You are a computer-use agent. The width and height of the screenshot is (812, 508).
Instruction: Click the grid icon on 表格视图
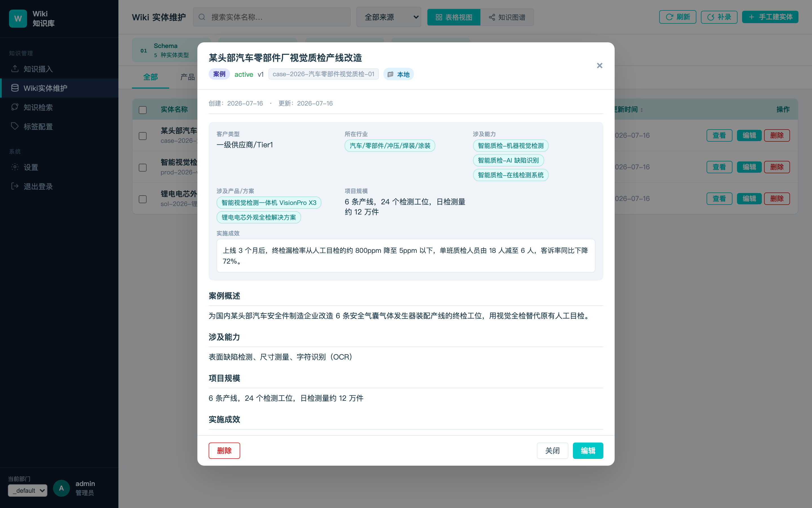pyautogui.click(x=439, y=17)
